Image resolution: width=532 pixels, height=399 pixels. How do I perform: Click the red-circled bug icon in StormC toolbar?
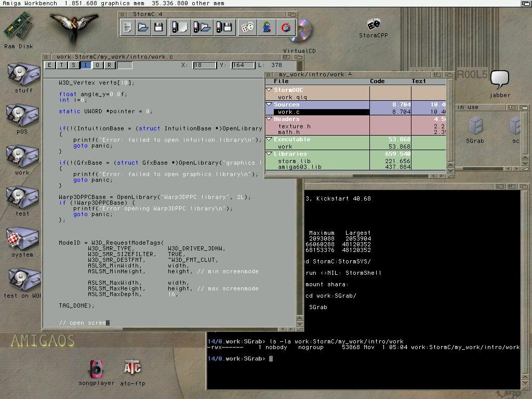(x=286, y=28)
